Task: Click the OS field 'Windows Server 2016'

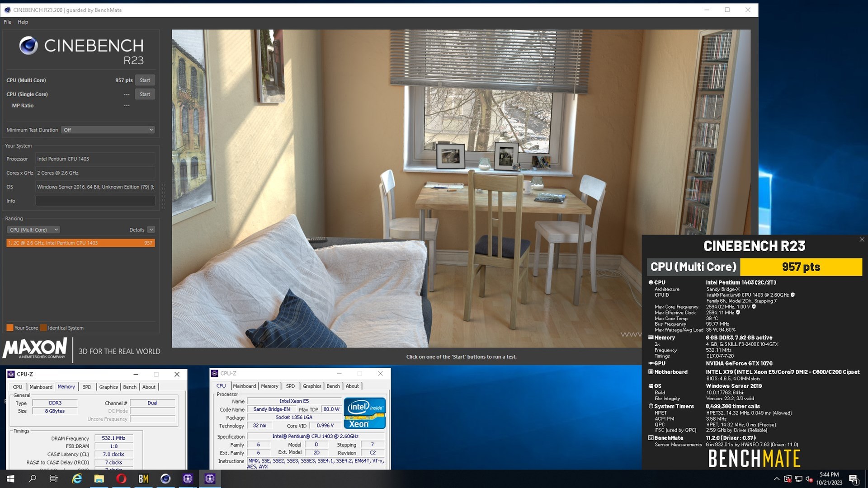Action: coord(95,187)
